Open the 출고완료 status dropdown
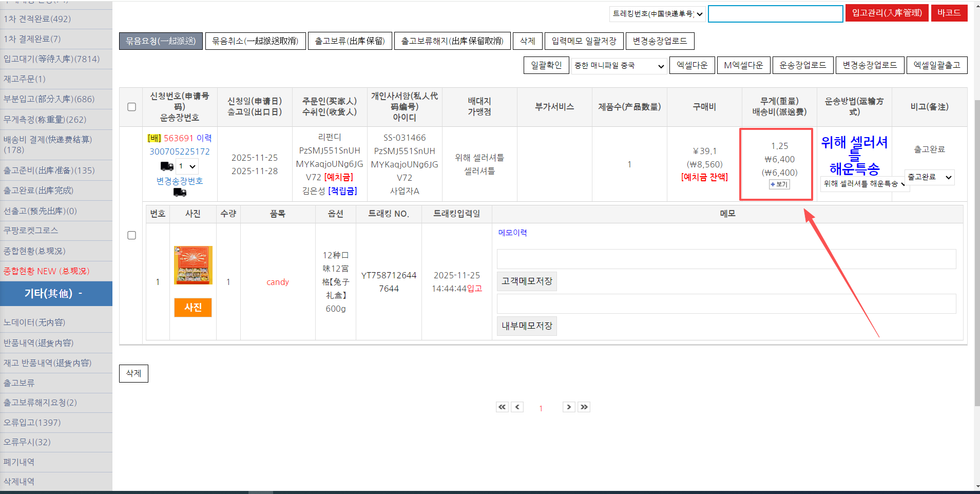Image resolution: width=980 pixels, height=494 pixels. click(x=929, y=177)
